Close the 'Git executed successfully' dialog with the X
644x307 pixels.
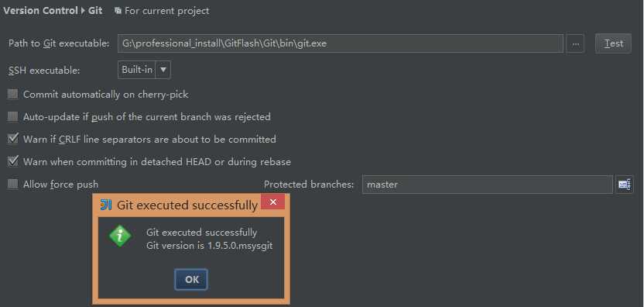[x=272, y=202]
